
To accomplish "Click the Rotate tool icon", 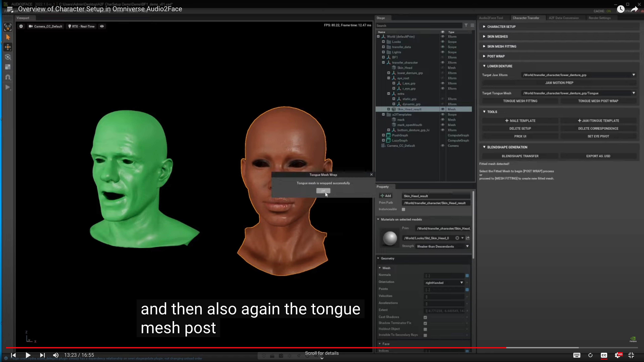I will 8,57.
